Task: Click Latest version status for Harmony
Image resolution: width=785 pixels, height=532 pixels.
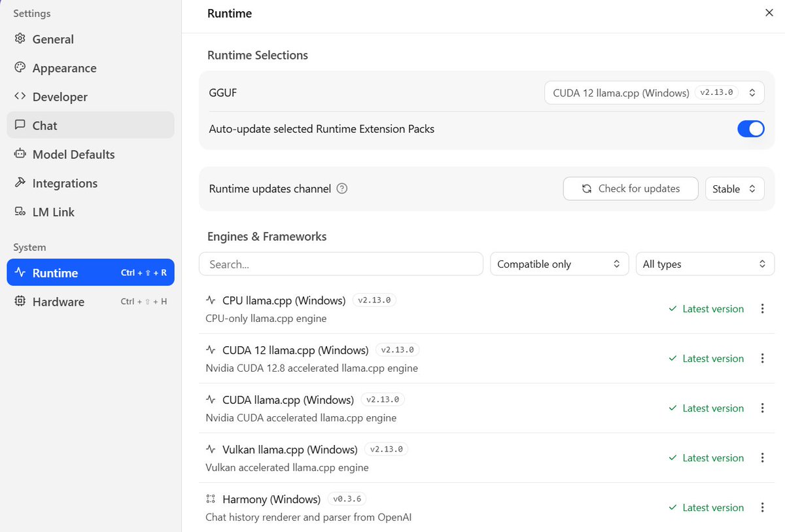Action: [x=706, y=508]
